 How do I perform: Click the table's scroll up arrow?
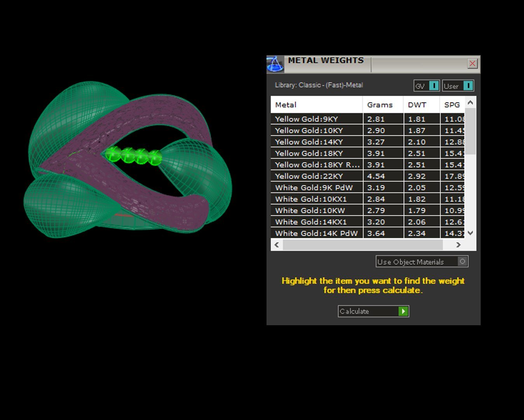[470, 103]
